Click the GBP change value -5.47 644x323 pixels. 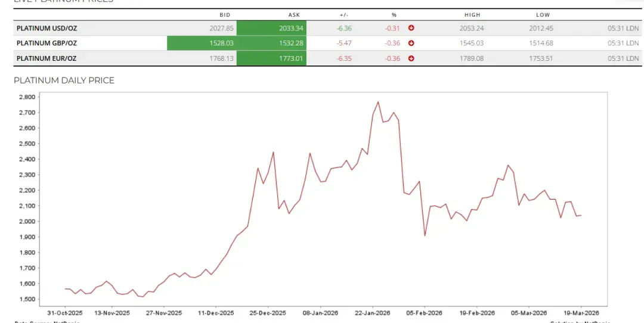point(344,43)
